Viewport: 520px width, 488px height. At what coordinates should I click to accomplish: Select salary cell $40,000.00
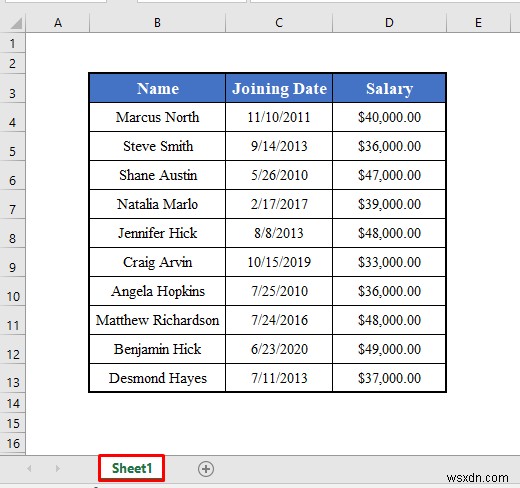[389, 117]
